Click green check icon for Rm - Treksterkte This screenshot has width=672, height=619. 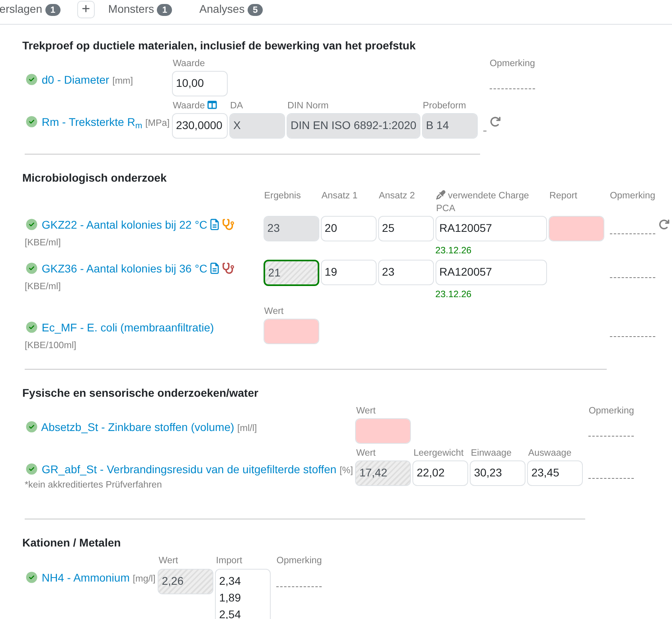(x=31, y=122)
